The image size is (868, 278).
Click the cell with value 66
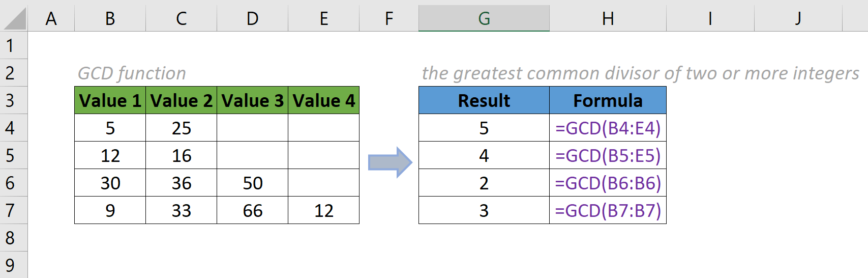click(x=252, y=210)
